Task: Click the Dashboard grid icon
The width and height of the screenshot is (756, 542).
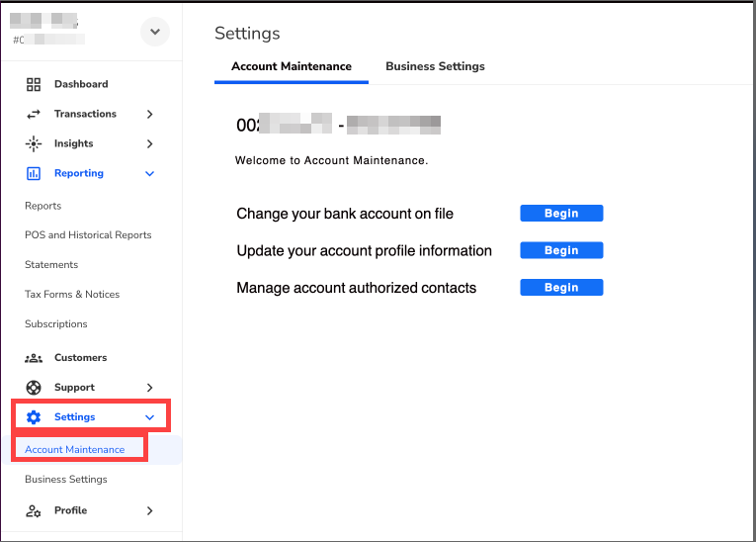Action: pos(34,84)
